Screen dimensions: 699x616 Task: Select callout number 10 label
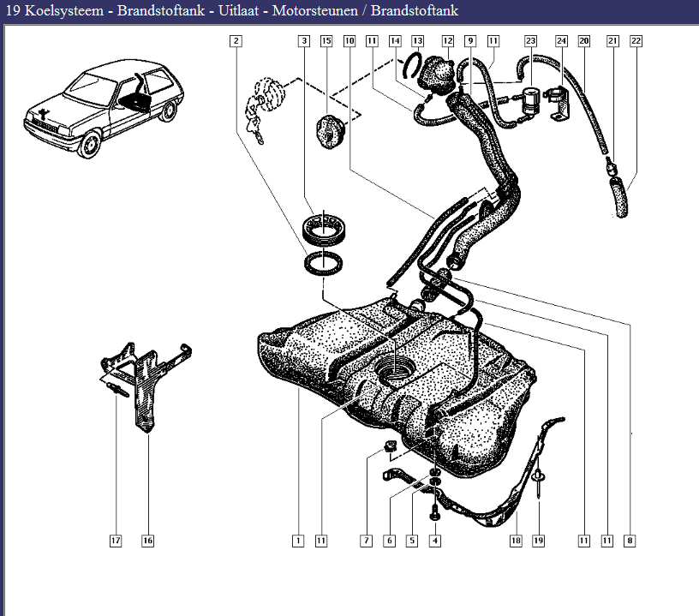coord(349,41)
